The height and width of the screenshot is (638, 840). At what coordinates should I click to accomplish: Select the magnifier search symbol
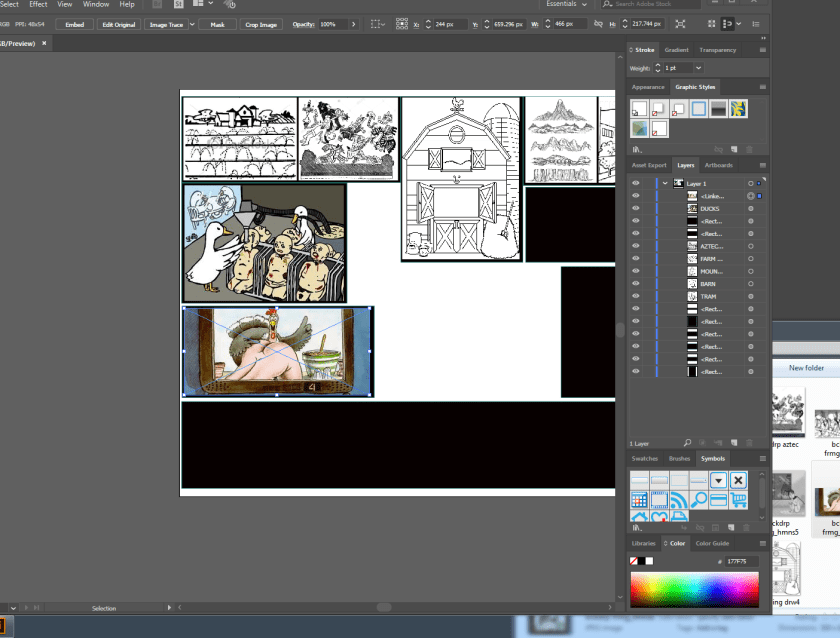tap(699, 500)
